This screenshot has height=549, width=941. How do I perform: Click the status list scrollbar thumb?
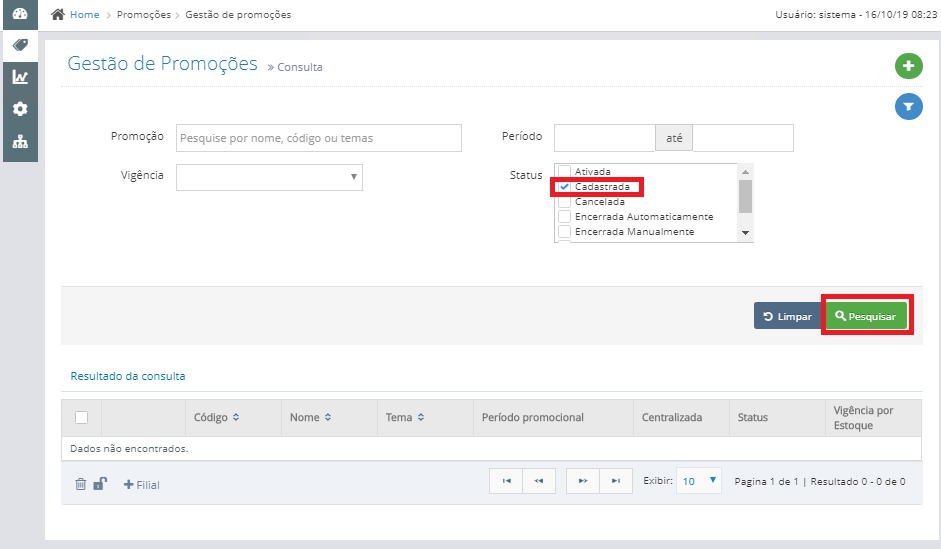[745, 196]
